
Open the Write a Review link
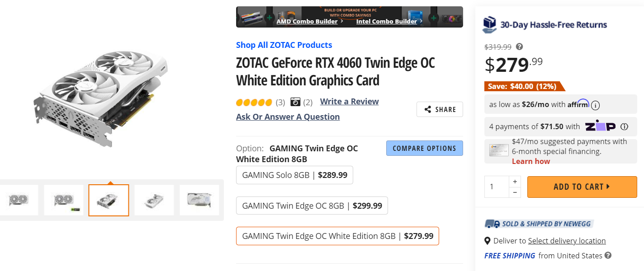pos(349,101)
